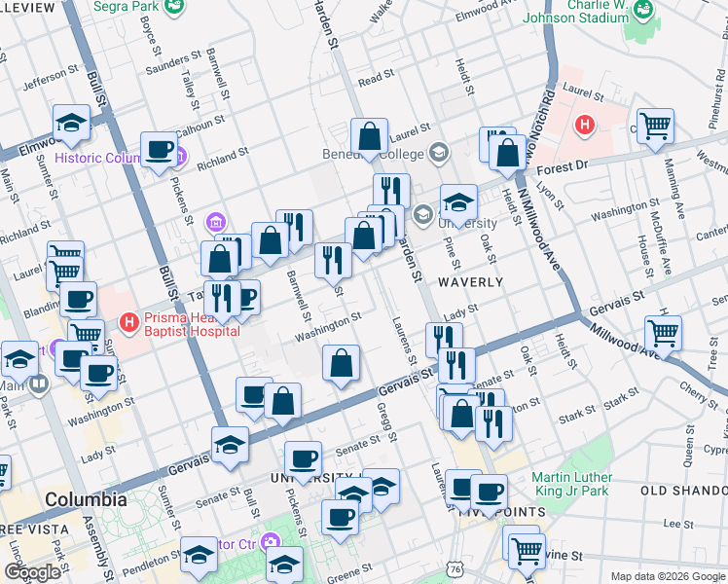Click the Forest Dr street label

[x=563, y=167]
